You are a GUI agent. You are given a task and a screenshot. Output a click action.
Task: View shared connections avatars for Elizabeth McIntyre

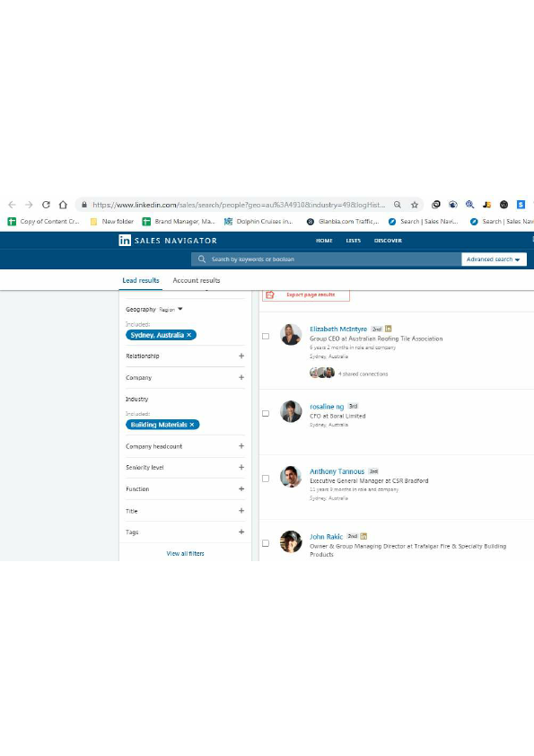tap(322, 373)
